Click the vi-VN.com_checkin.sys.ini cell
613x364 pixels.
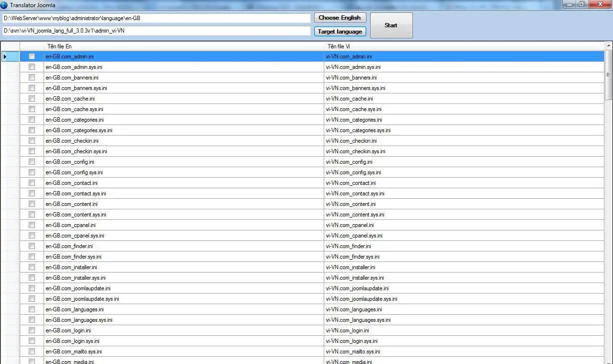464,151
